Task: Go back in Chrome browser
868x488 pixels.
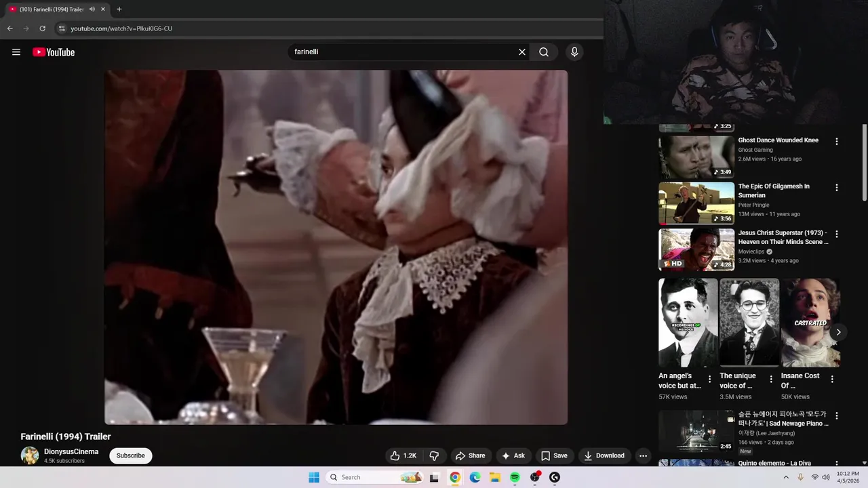Action: pos(9,28)
